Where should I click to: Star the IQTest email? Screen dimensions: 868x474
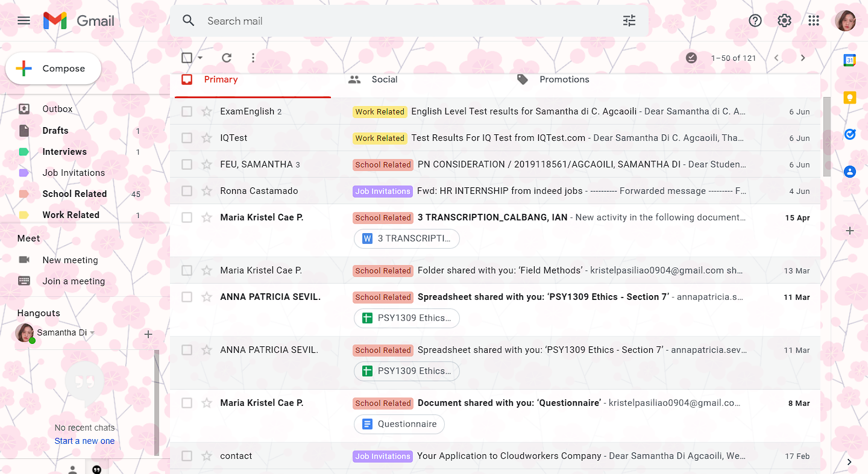pos(207,138)
